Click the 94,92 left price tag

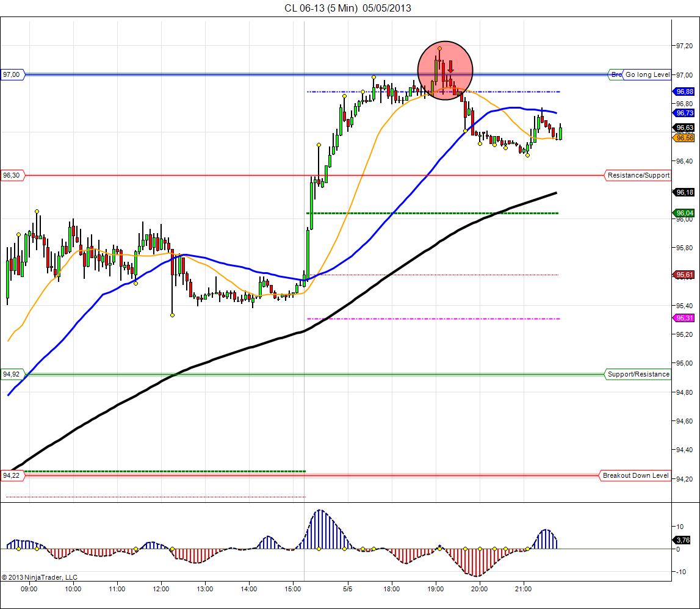click(x=12, y=374)
